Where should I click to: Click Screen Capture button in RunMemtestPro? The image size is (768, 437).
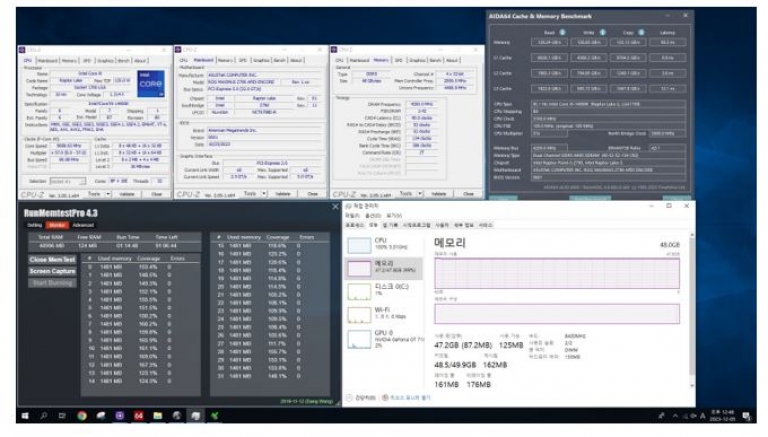pyautogui.click(x=52, y=271)
